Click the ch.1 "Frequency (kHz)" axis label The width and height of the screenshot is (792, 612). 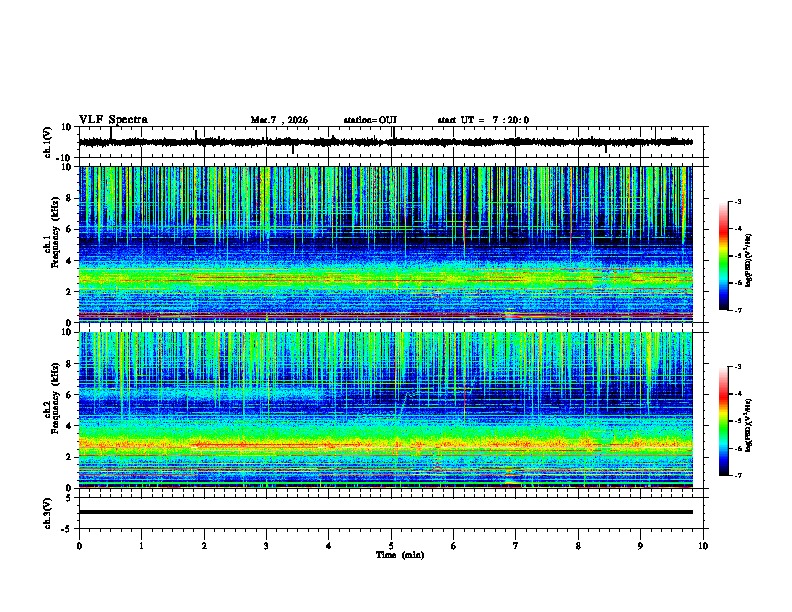pyautogui.click(x=55, y=232)
